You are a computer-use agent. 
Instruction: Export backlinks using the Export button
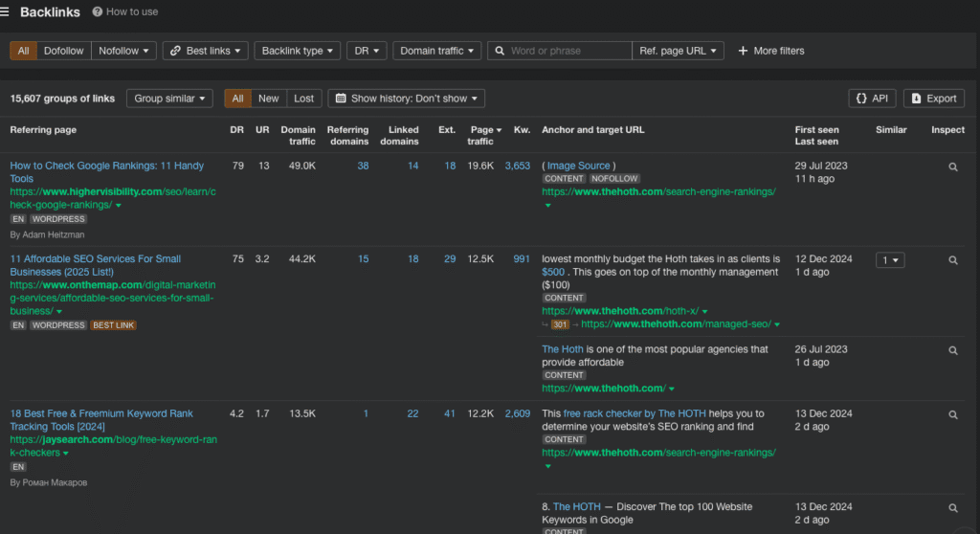[x=933, y=99]
